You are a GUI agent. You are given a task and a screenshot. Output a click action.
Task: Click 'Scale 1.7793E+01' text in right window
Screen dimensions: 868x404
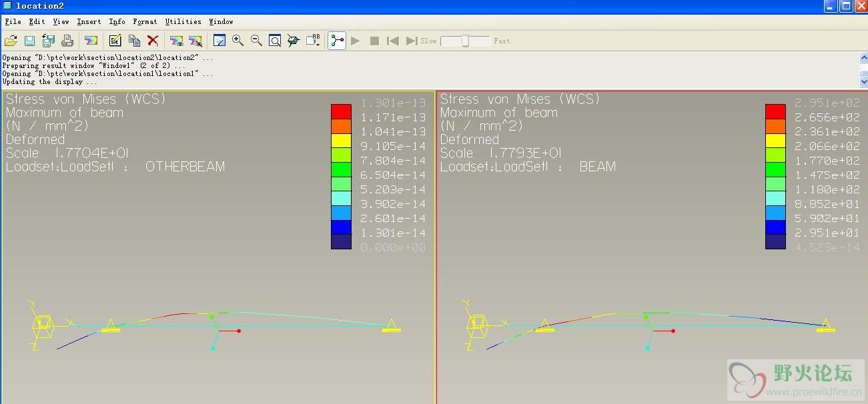[x=501, y=153]
